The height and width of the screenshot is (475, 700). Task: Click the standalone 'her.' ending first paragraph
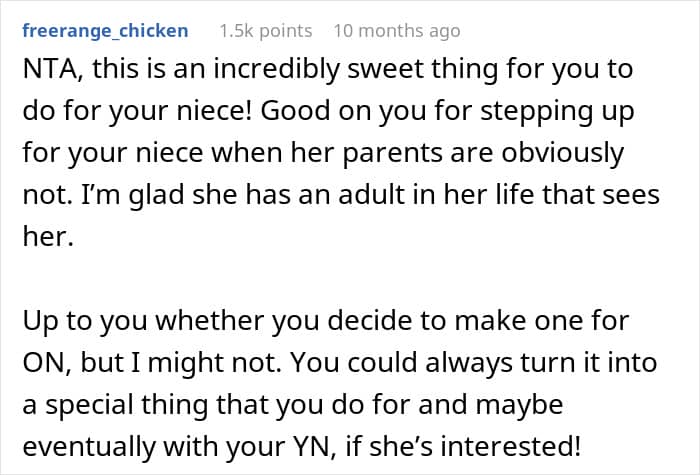[x=48, y=236]
